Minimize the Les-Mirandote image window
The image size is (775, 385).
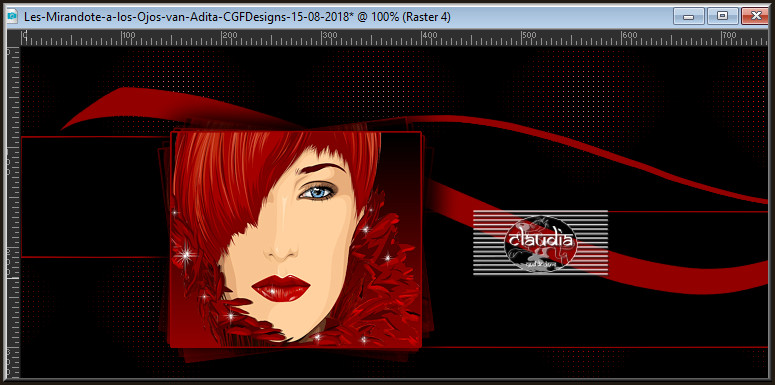(x=688, y=16)
